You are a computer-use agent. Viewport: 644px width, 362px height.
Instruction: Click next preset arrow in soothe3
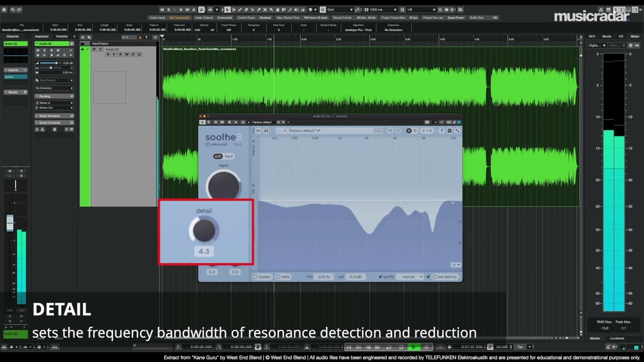(285, 131)
